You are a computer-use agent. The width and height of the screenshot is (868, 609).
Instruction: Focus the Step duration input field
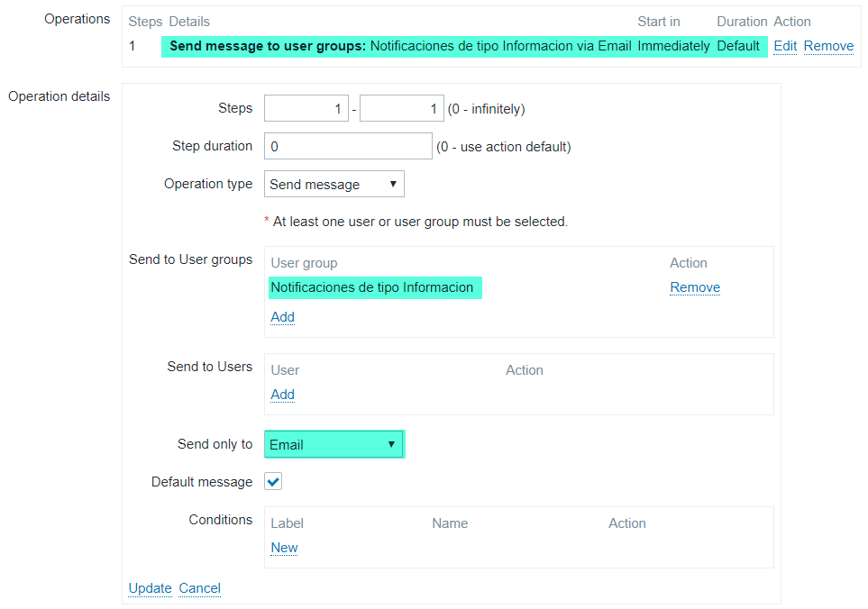pyautogui.click(x=348, y=146)
